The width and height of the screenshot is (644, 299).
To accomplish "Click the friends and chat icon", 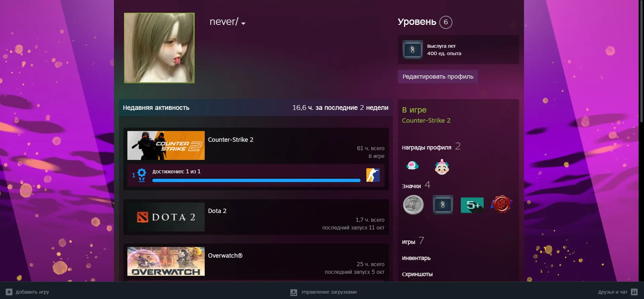I will (x=634, y=292).
